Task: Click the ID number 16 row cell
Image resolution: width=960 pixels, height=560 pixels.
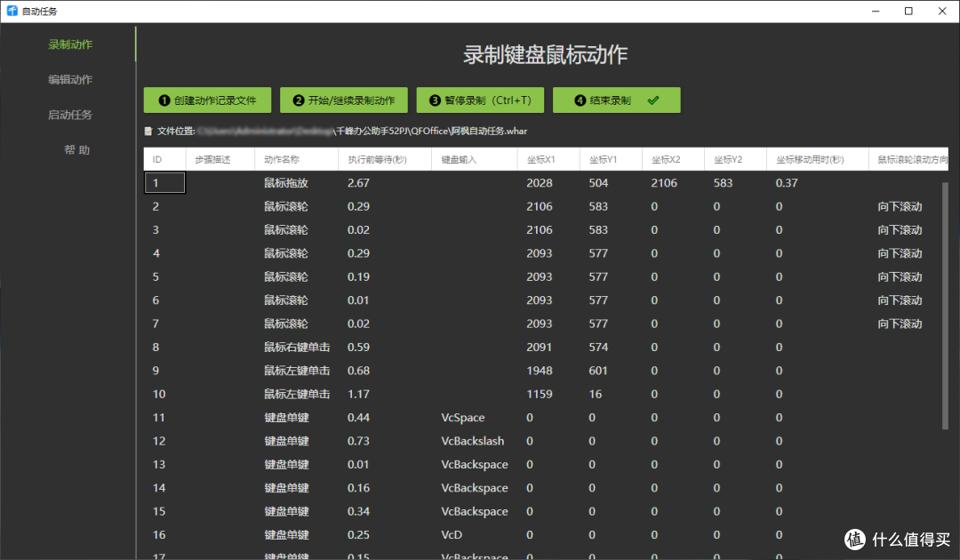Action: (x=159, y=535)
